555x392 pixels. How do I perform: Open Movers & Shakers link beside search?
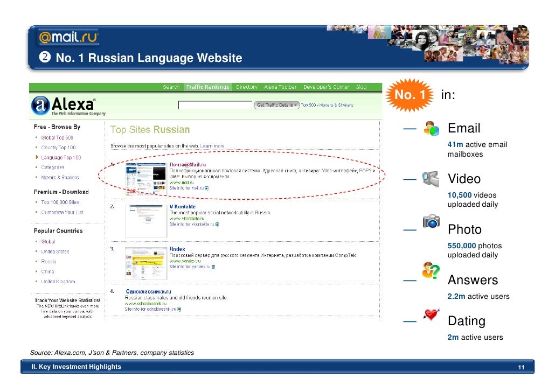(x=336, y=105)
